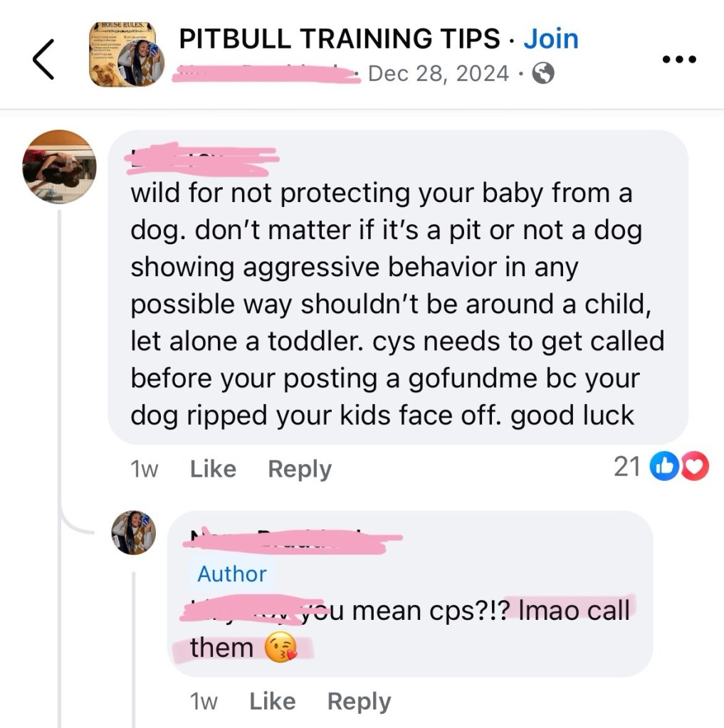Click the public globe privacy icon

pos(543,73)
